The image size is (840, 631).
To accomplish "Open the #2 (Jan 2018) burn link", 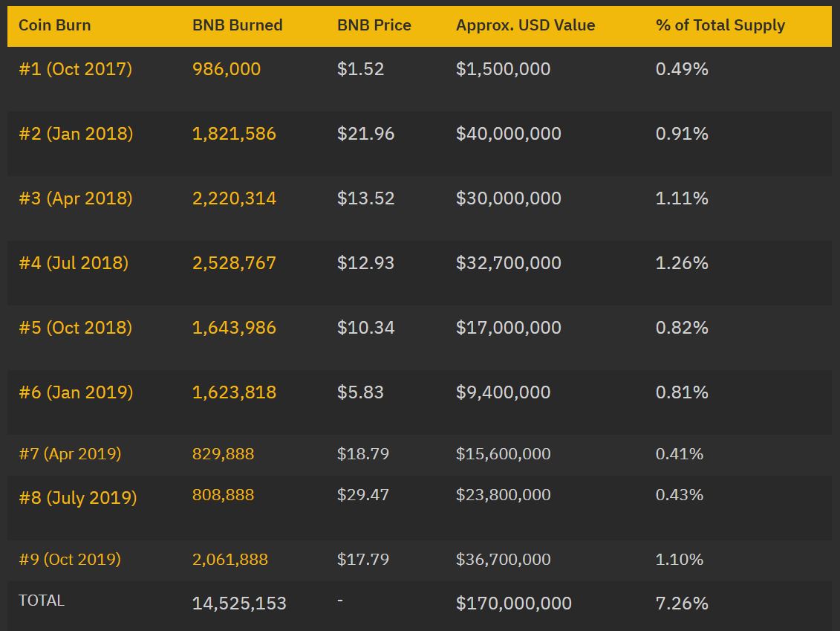I will (x=76, y=134).
